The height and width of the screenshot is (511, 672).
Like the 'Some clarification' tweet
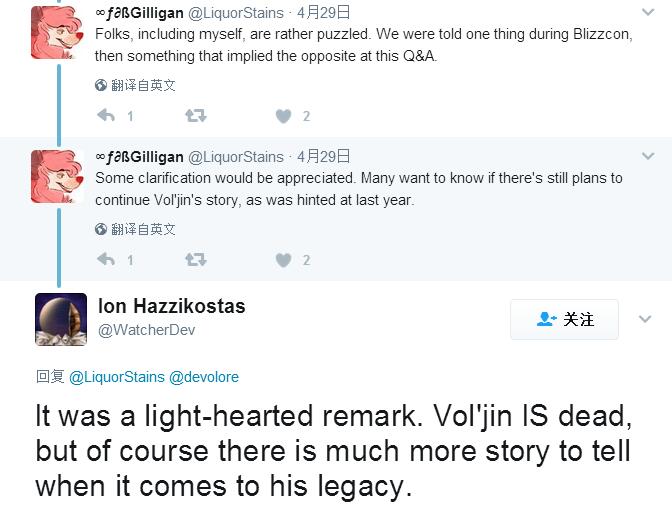[x=283, y=260]
